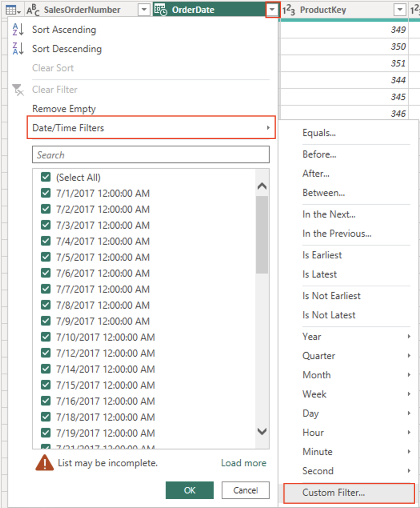Screen dimensions: 420x508
Task: Pick the Is Latest filter
Action: pyautogui.click(x=320, y=274)
